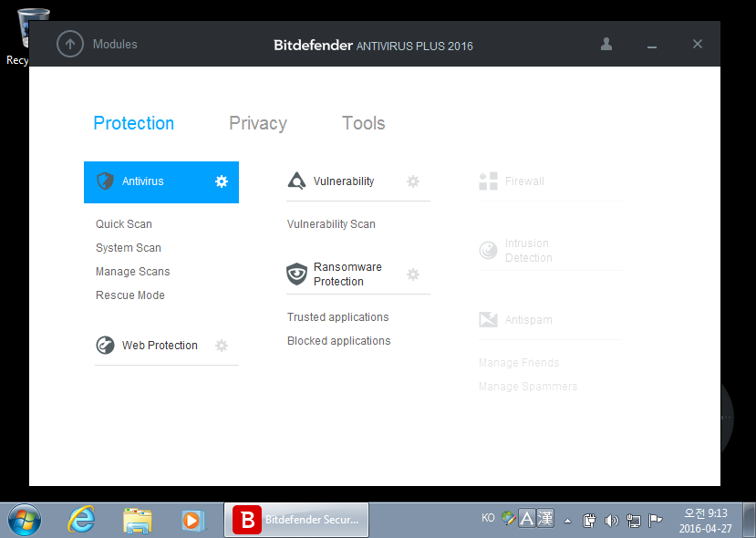The image size is (756, 538).
Task: Toggle the IME A input mode button
Action: (x=527, y=519)
